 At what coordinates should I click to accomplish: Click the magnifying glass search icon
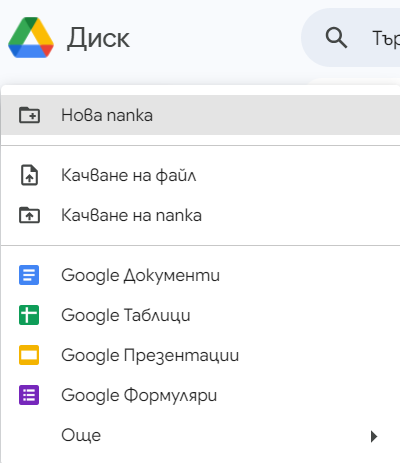[336, 37]
